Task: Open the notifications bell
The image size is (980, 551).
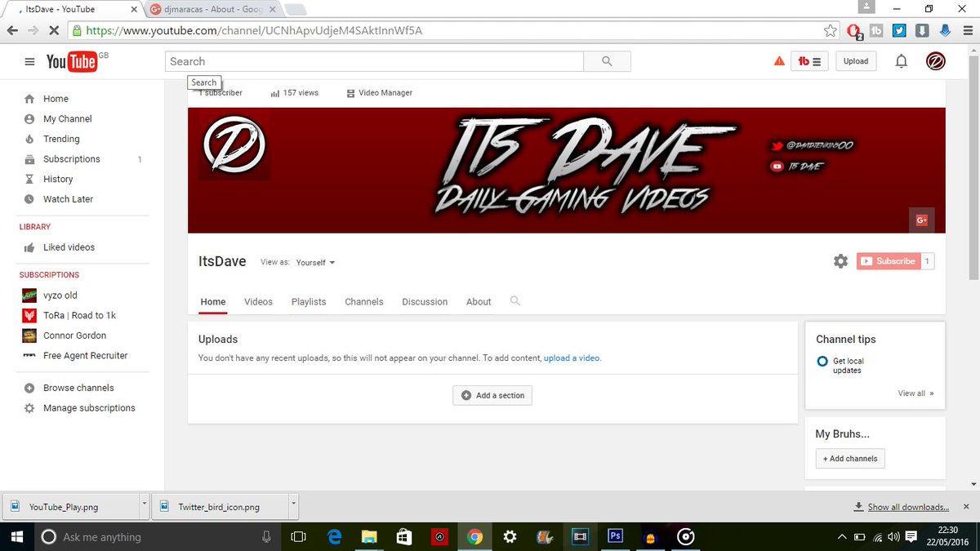Action: [902, 61]
